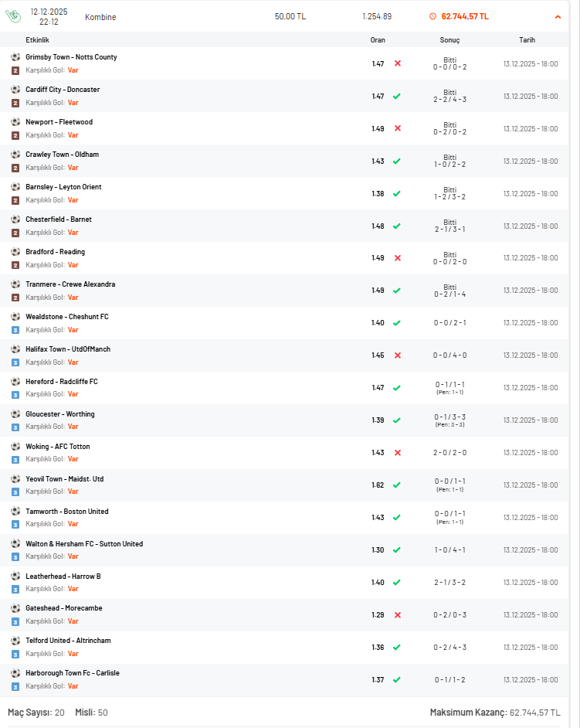Click the Maksimum Kazanç total amount
The width and height of the screenshot is (580, 728).
click(535, 713)
